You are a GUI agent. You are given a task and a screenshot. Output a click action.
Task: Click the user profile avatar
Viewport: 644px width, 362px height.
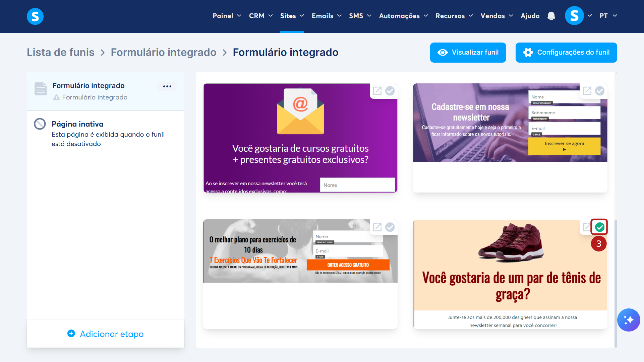pyautogui.click(x=574, y=16)
